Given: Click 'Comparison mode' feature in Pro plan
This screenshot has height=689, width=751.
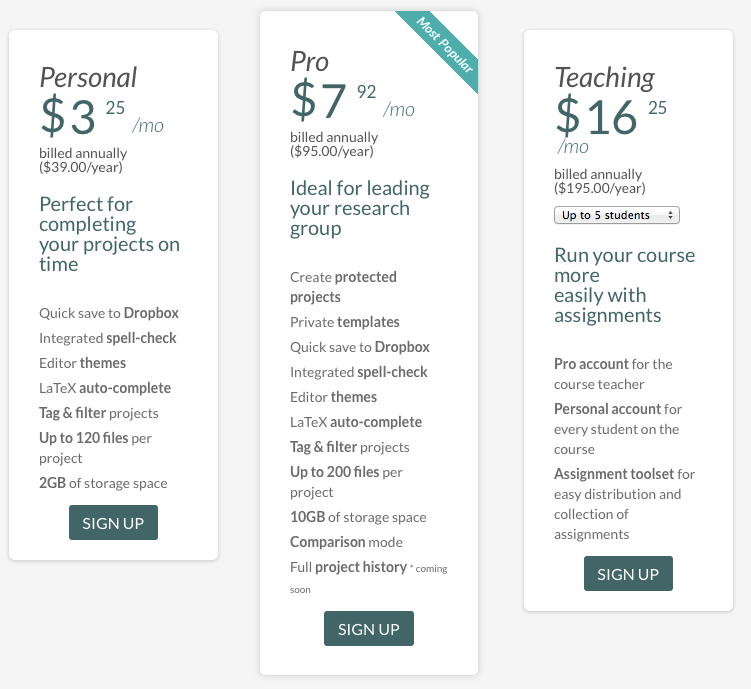Looking at the screenshot, I should coord(346,542).
